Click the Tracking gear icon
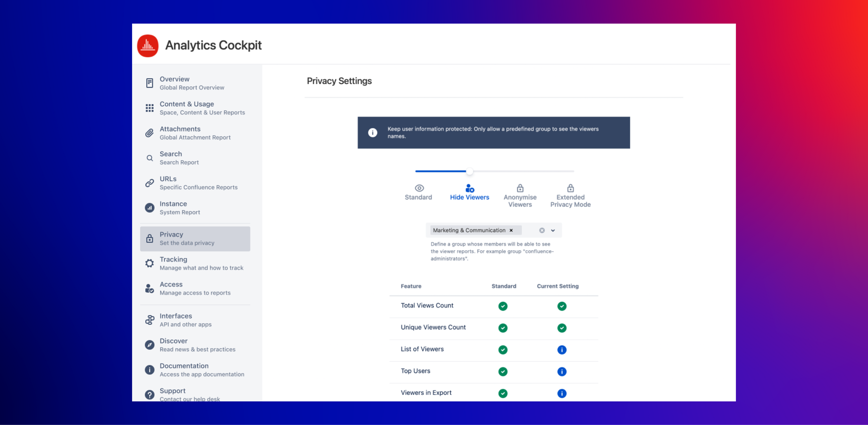The width and height of the screenshot is (868, 425). [x=149, y=263]
